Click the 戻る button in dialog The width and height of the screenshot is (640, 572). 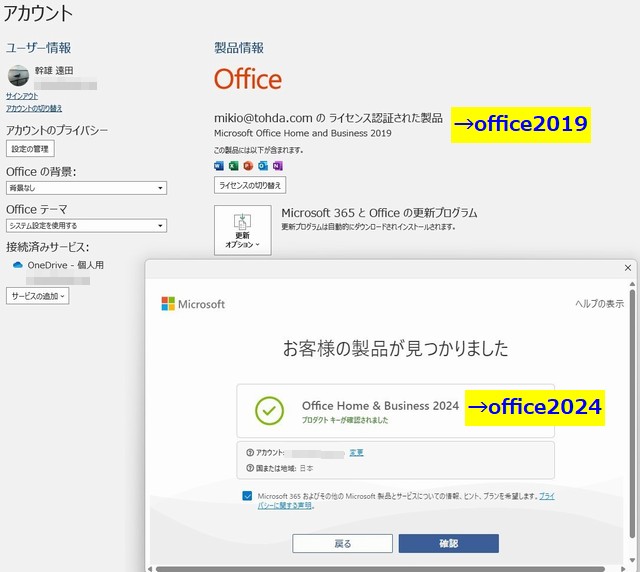[x=342, y=543]
